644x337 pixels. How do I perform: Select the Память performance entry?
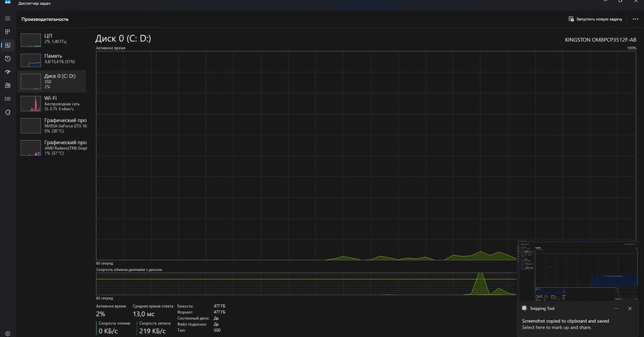(x=52, y=60)
